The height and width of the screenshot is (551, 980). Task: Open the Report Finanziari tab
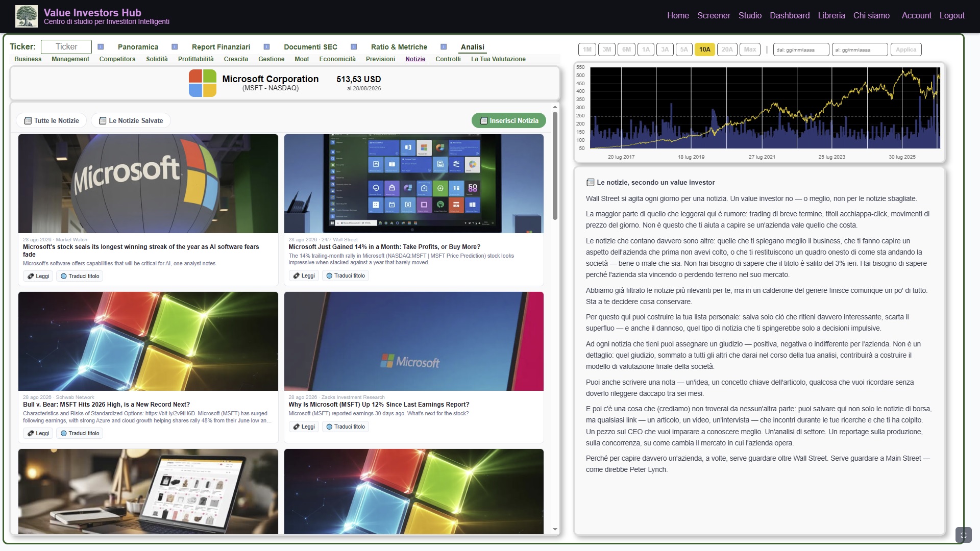pyautogui.click(x=221, y=47)
